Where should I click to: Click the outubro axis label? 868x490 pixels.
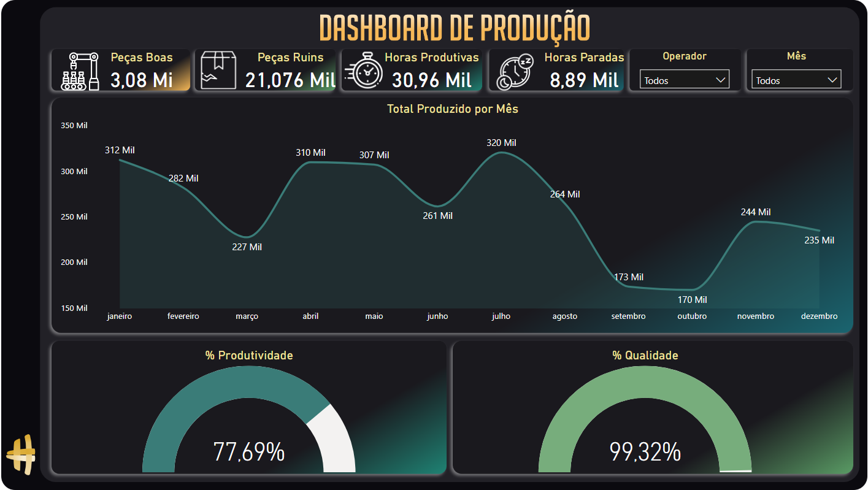tap(693, 316)
